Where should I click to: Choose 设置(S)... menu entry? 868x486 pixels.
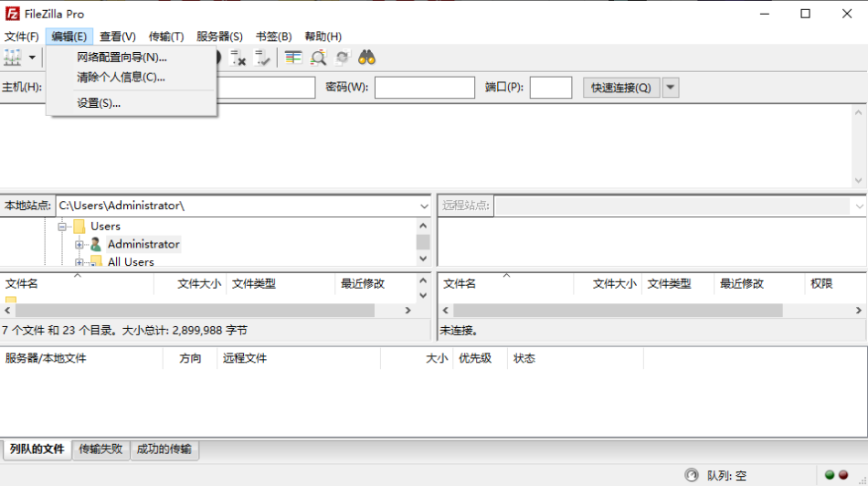132,103
